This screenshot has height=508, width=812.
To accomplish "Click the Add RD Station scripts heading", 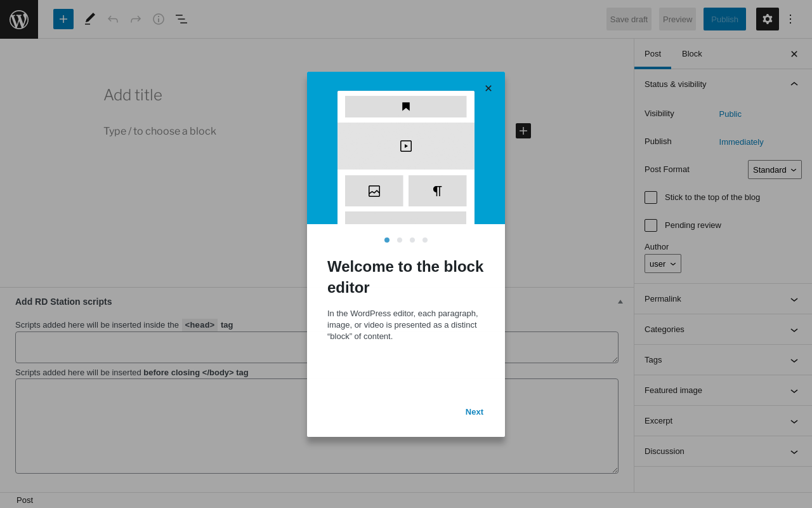I will (63, 302).
